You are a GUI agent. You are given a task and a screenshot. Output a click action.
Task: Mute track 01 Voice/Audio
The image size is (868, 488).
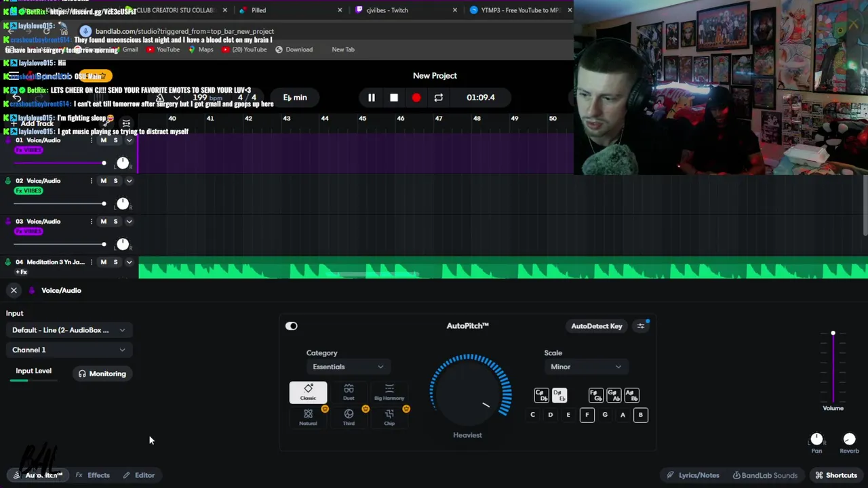coord(103,140)
